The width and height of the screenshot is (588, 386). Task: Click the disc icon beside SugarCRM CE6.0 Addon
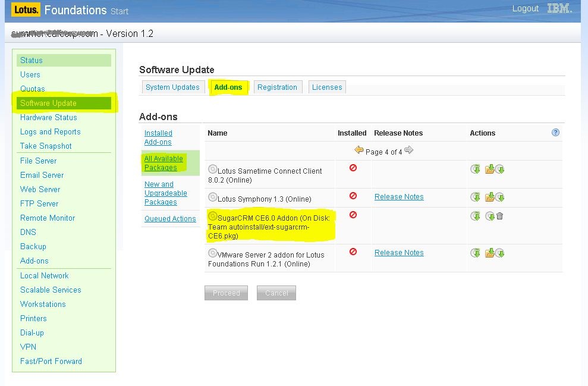coord(213,216)
